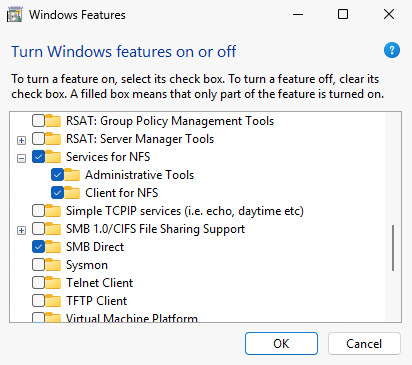Check the TFTP Client checkbox
412x365 pixels.
pyautogui.click(x=38, y=301)
